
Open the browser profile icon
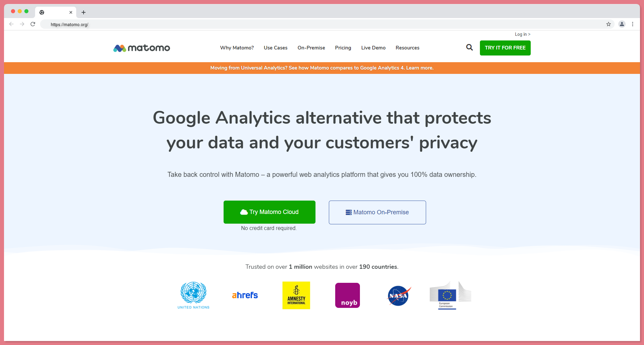(622, 24)
